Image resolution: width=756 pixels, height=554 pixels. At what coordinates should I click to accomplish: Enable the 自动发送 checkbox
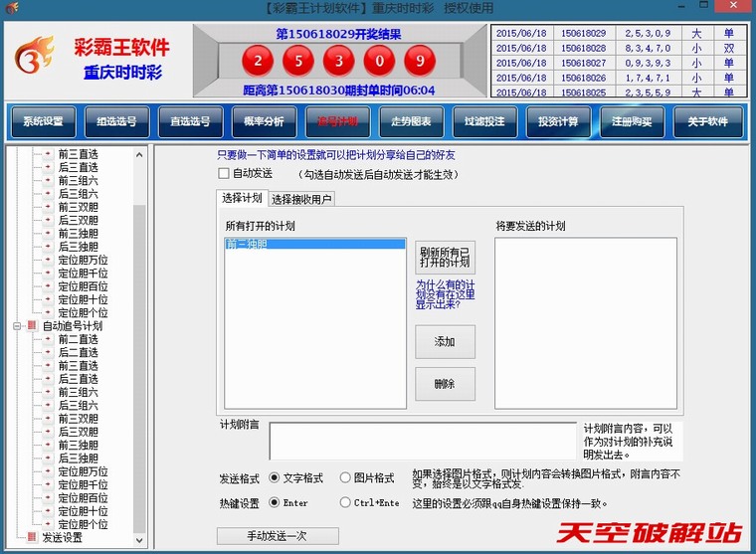[224, 174]
